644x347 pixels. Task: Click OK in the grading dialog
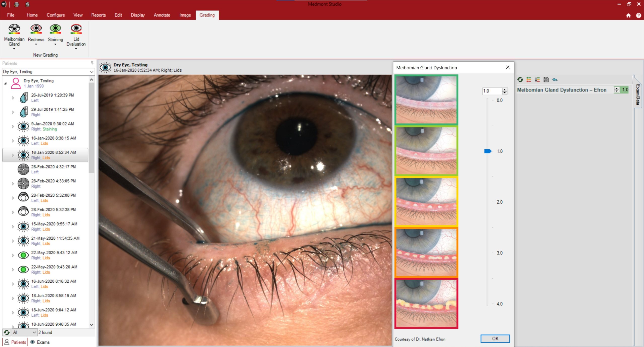pyautogui.click(x=495, y=338)
